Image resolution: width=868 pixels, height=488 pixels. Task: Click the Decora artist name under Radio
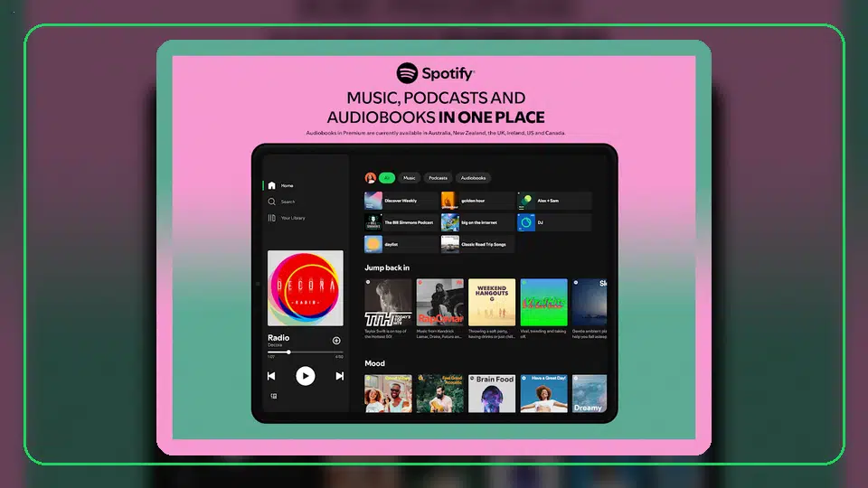click(275, 345)
